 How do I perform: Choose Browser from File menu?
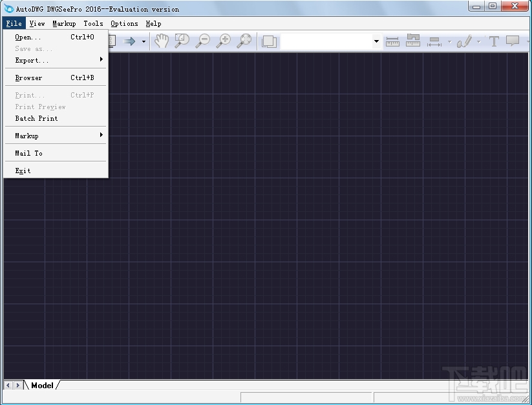[x=56, y=78]
